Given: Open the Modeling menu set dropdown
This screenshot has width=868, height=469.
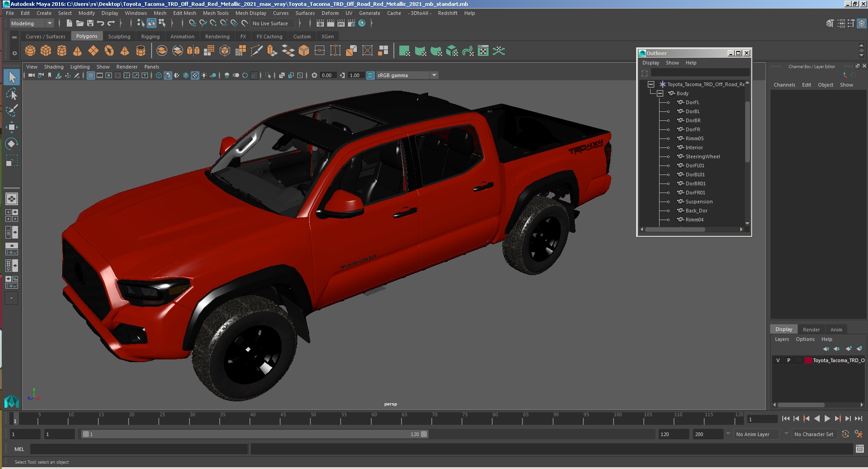Looking at the screenshot, I should (x=32, y=23).
